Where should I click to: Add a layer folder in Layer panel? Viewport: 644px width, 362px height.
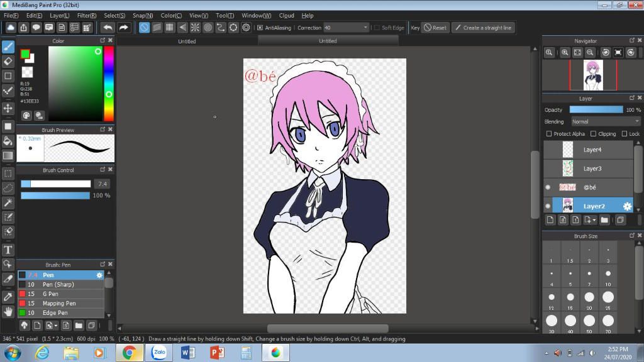point(604,220)
